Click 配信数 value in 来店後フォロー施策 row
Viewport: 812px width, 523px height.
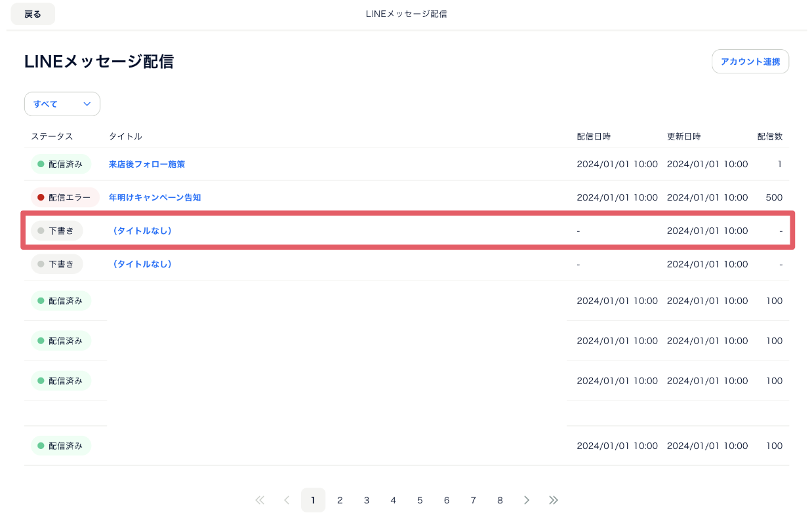[780, 165]
